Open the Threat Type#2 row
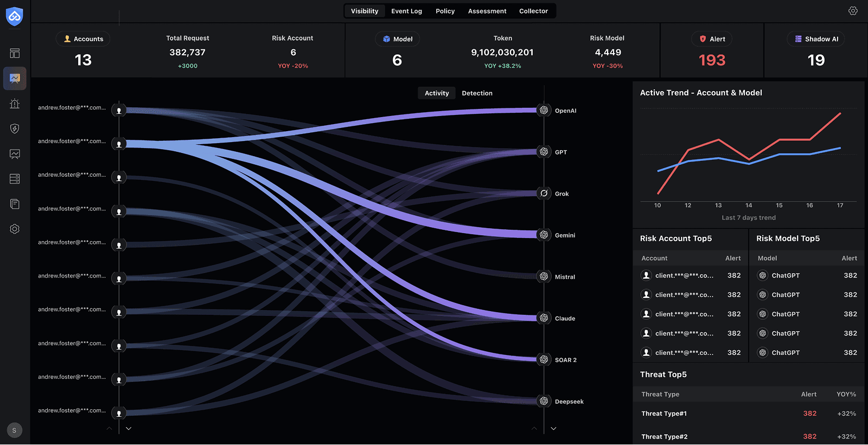Viewport: 868px width, 445px height. coord(749,436)
